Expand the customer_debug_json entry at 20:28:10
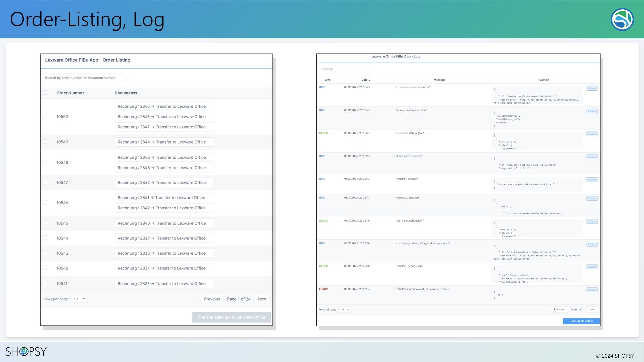 click(x=592, y=222)
